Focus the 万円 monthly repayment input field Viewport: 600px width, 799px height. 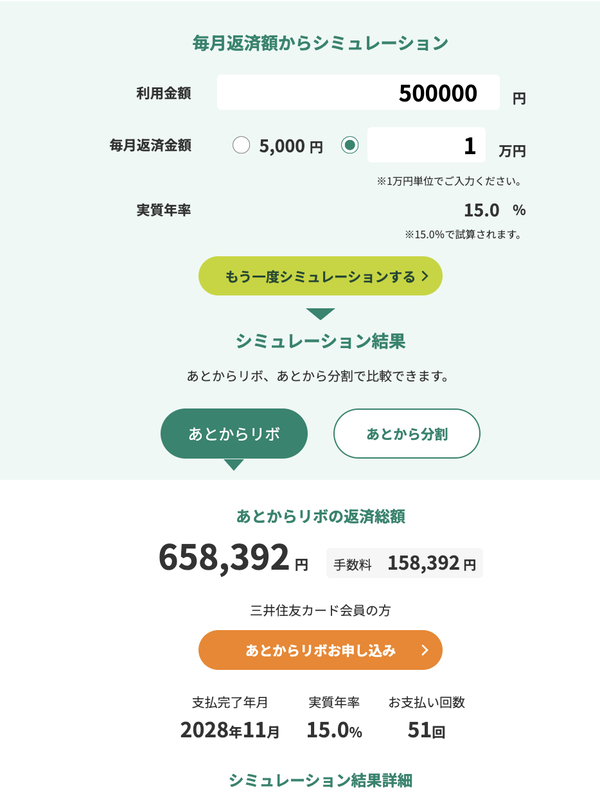click(x=426, y=146)
